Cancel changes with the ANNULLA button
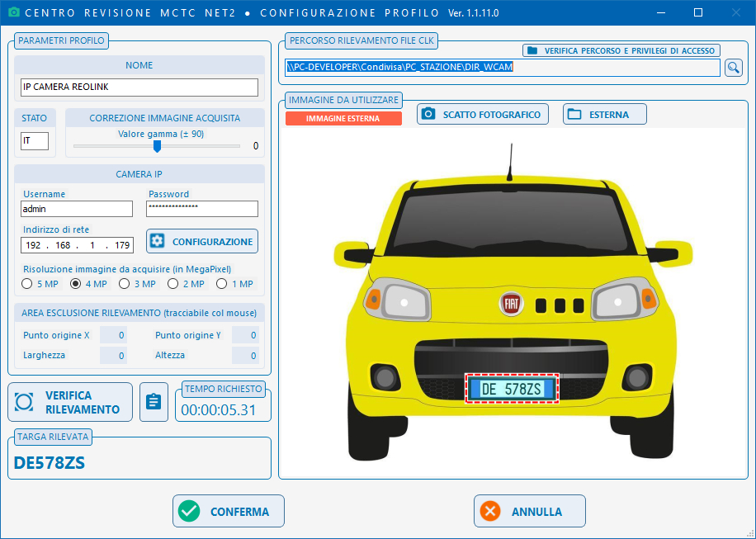The image size is (756, 539). click(529, 511)
